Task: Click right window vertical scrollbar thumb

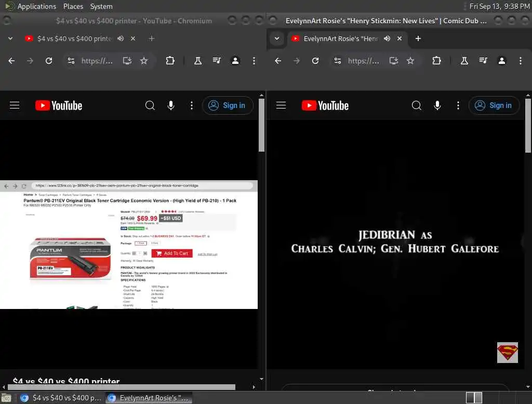Action: tap(528, 126)
